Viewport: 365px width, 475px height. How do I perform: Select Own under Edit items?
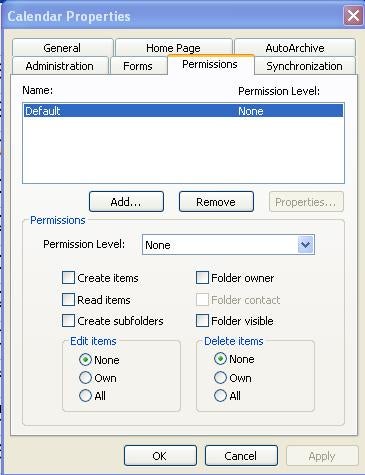[x=85, y=378]
